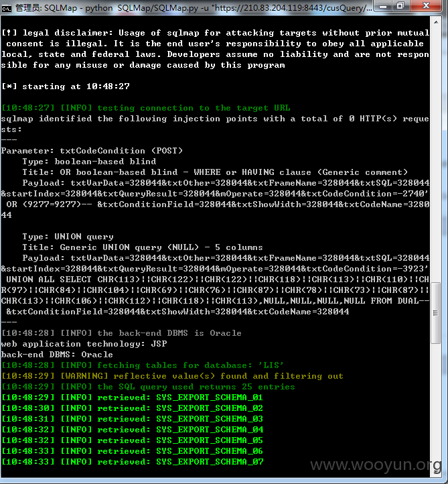
Task: Open the console window system menu icon
Action: click(6, 8)
